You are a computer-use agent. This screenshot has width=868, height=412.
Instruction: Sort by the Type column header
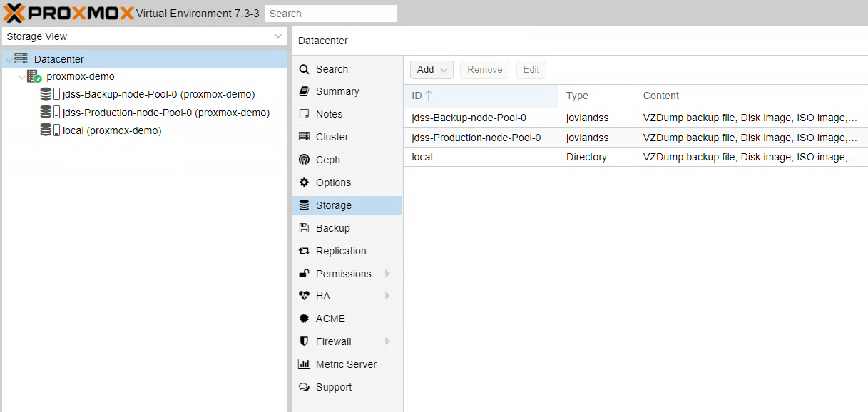pos(596,96)
